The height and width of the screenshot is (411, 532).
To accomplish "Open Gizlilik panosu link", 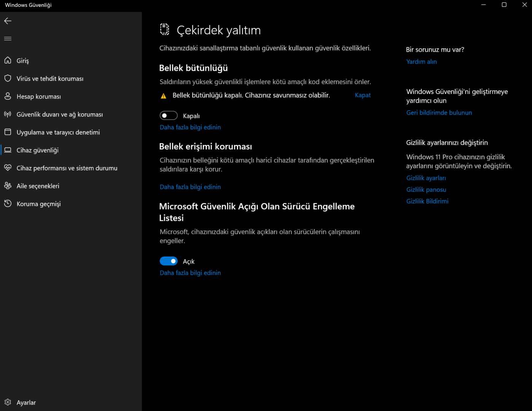I will [x=426, y=190].
